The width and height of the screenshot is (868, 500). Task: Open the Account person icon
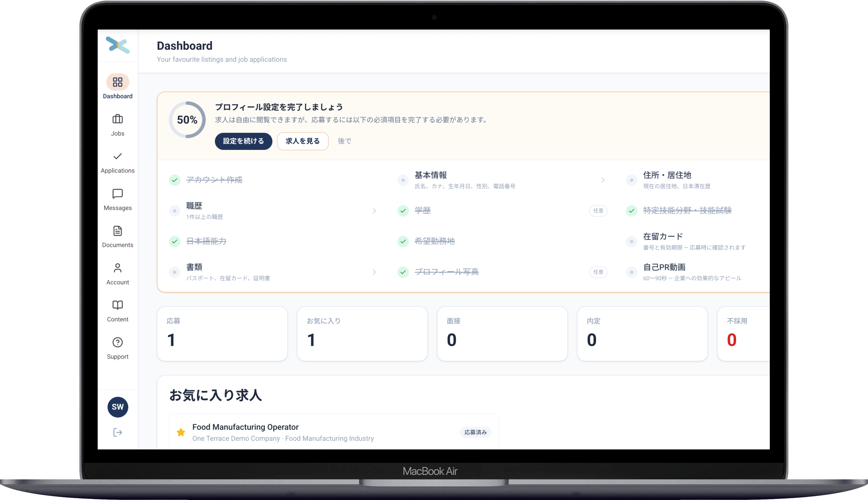click(118, 268)
